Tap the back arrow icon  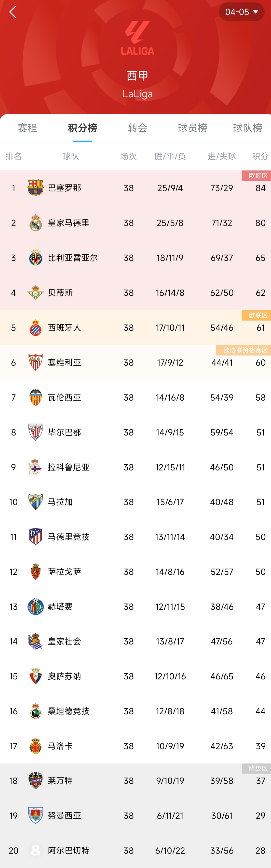pyautogui.click(x=13, y=12)
